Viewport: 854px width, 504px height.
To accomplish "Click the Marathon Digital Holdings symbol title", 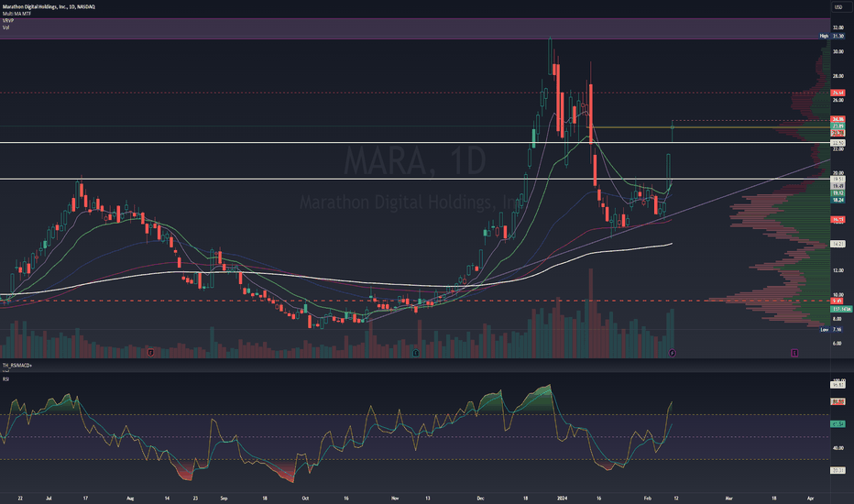I will [49, 6].
